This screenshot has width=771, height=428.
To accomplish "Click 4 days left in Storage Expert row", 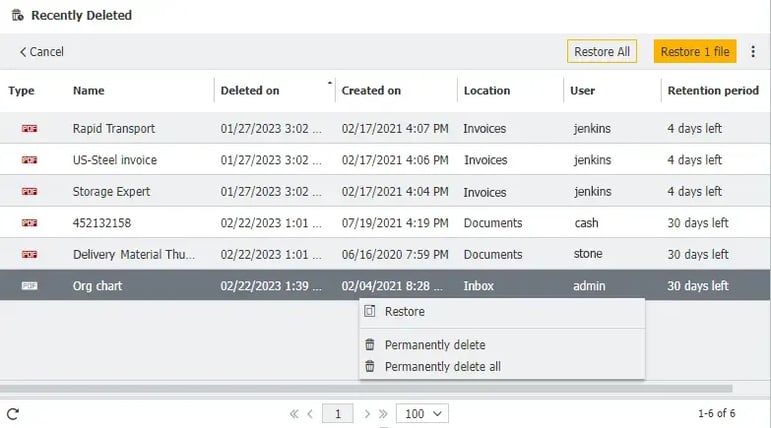I will [x=694, y=191].
